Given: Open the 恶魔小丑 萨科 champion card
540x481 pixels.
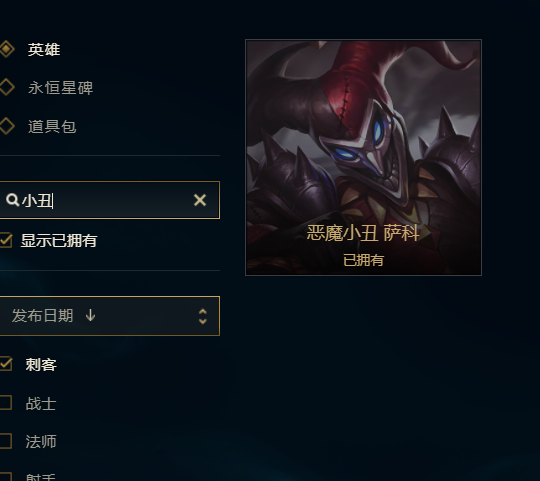Looking at the screenshot, I should (x=363, y=157).
